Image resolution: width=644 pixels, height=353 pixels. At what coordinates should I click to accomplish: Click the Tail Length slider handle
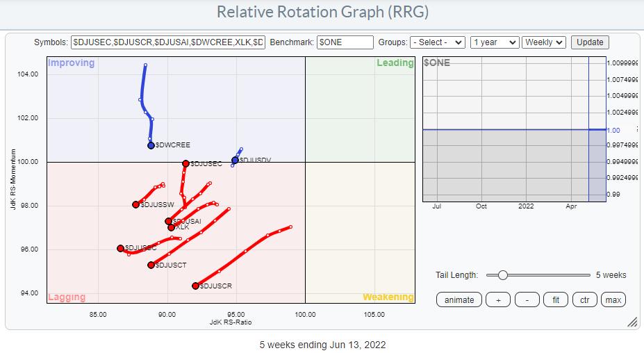tap(502, 275)
